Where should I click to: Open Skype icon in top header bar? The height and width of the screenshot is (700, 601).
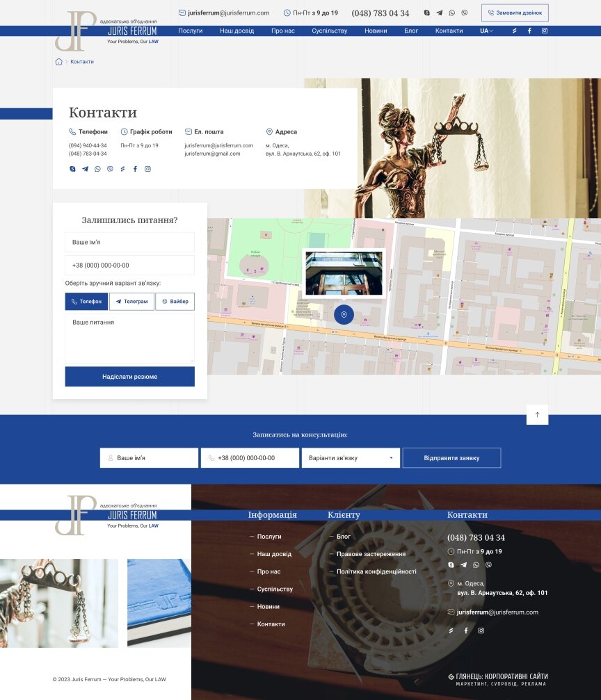click(x=426, y=13)
